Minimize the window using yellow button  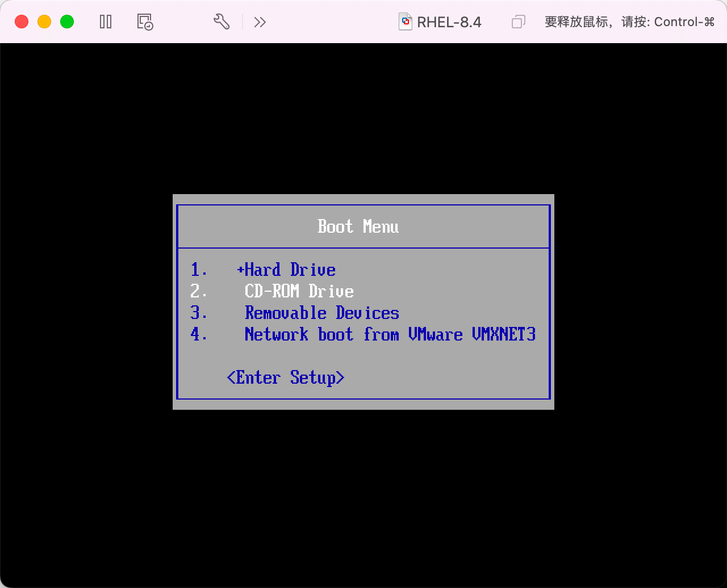[44, 22]
